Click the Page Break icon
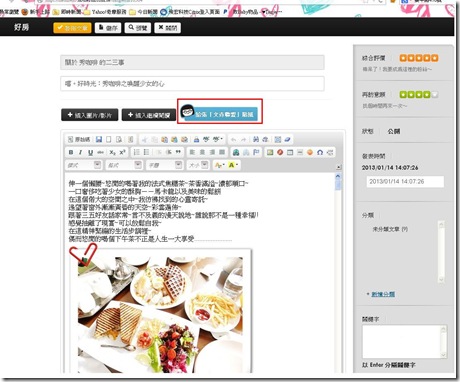Image resolution: width=460 pixels, height=382 pixels. coord(330,152)
